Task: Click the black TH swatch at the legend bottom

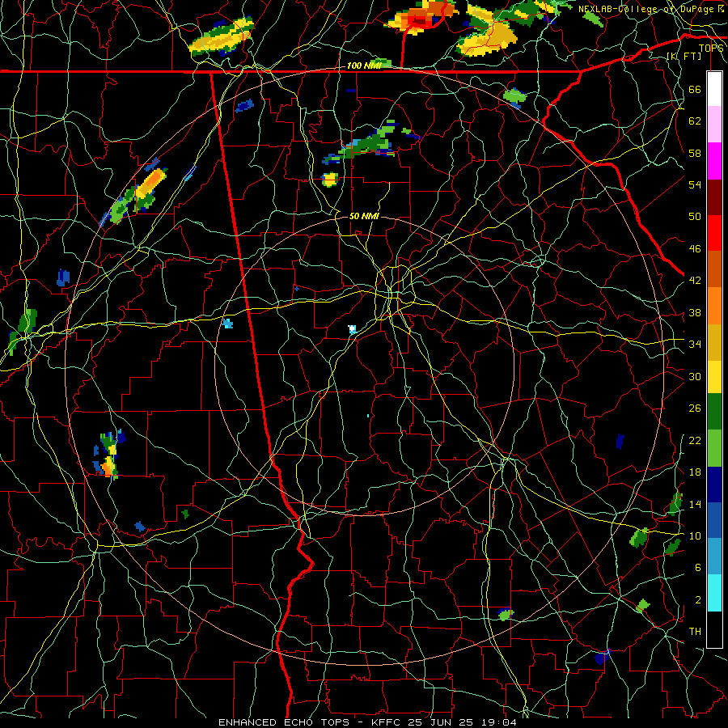Action: coord(714,629)
